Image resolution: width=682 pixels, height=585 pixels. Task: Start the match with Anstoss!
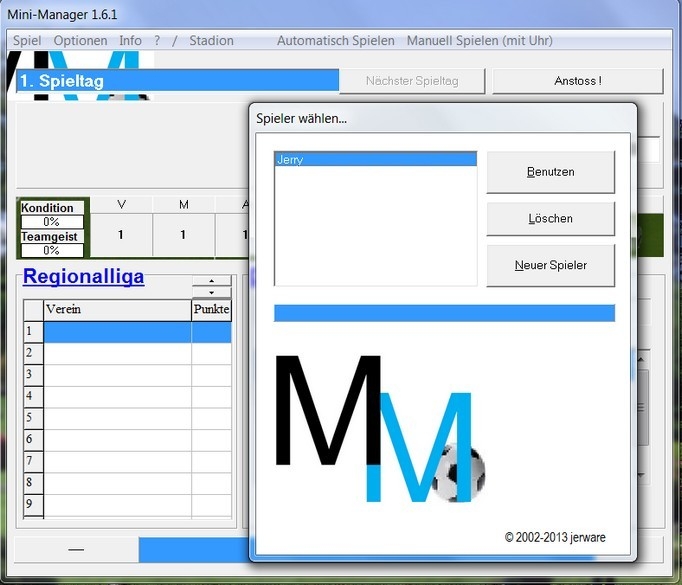(577, 81)
